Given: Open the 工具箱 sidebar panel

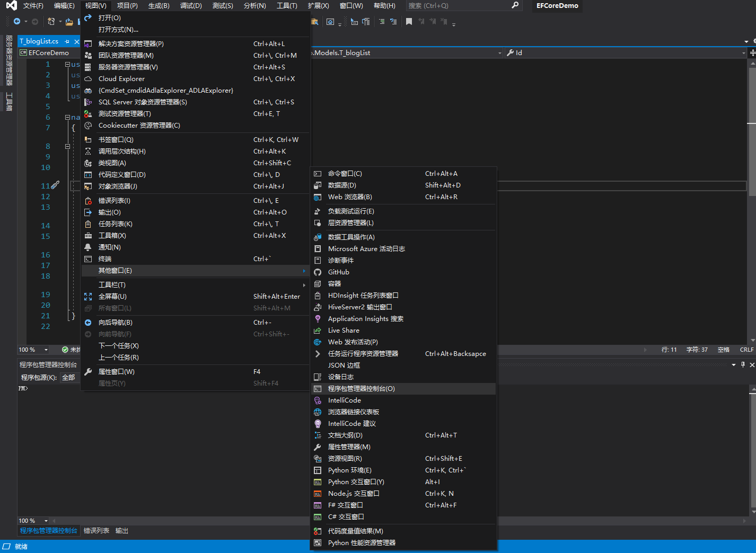Looking at the screenshot, I should [x=8, y=100].
